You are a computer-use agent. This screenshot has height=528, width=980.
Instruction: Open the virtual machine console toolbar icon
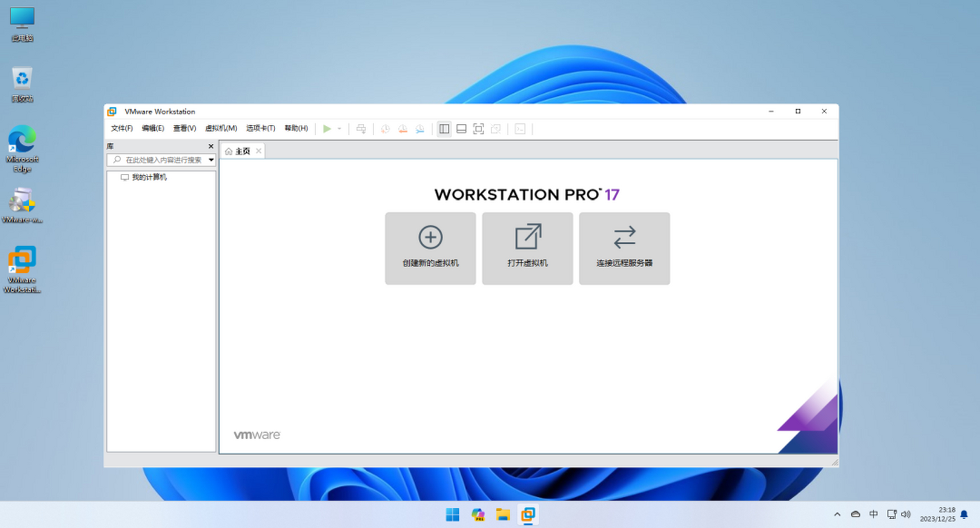click(x=520, y=129)
